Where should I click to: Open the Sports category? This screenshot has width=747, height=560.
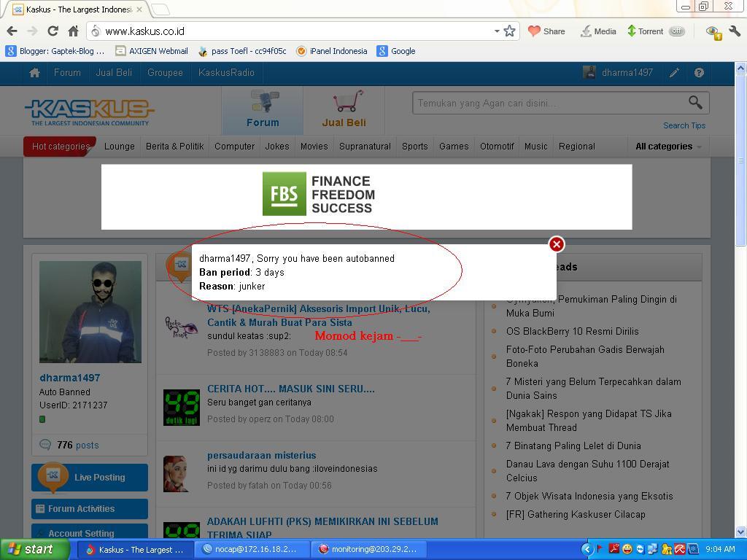click(415, 146)
